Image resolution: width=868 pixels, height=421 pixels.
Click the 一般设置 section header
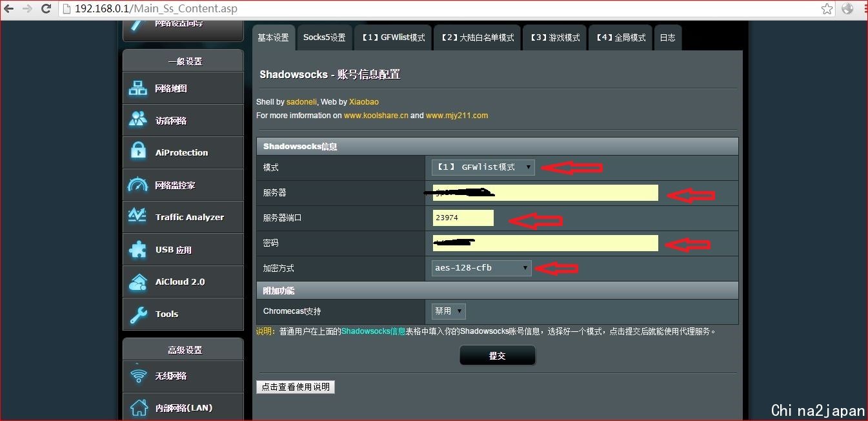coord(185,61)
